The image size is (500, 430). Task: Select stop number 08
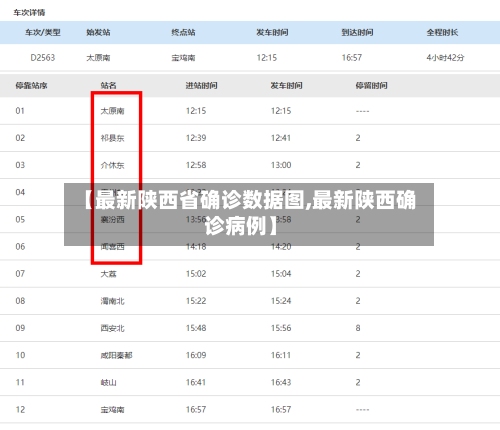pos(20,301)
